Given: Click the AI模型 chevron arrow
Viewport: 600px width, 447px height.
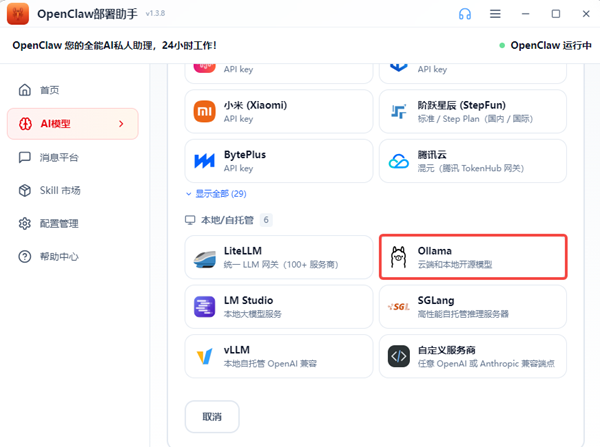Looking at the screenshot, I should click(x=121, y=124).
